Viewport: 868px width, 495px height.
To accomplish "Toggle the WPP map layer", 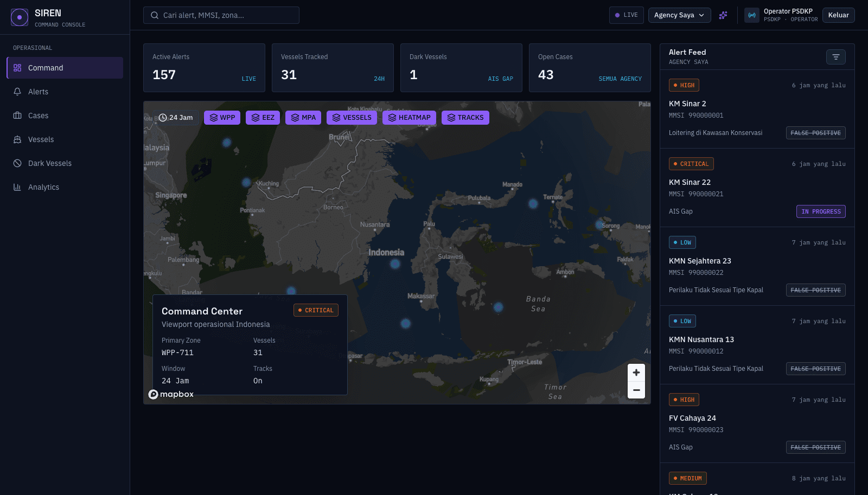I will coord(222,118).
